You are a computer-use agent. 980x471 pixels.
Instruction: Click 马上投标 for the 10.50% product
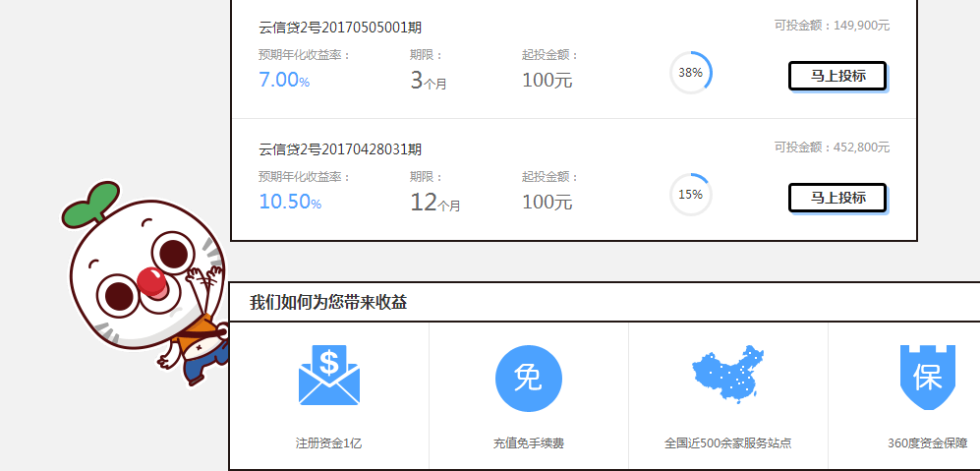(x=837, y=199)
